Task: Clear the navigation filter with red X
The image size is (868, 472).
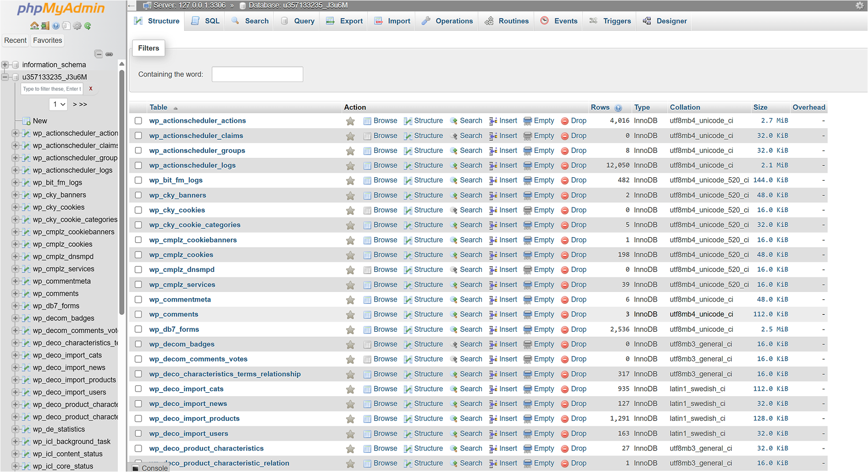Action: pyautogui.click(x=91, y=89)
